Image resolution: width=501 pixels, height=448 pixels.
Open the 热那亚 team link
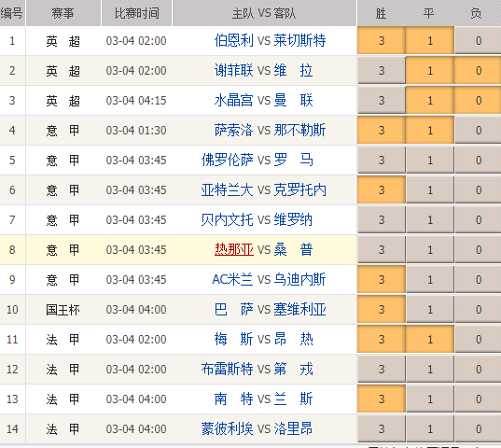[x=234, y=249]
